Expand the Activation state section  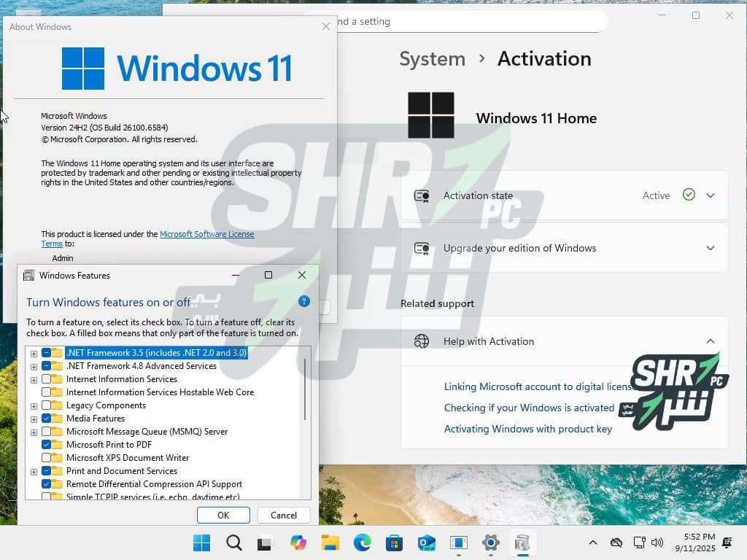click(710, 195)
